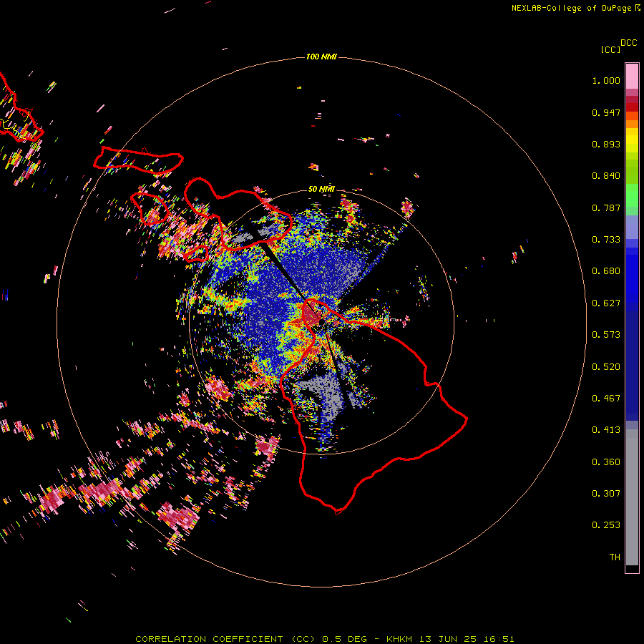This screenshot has height=644, width=644.
Task: Click the 50 NMI range ring label
Action: (321, 189)
